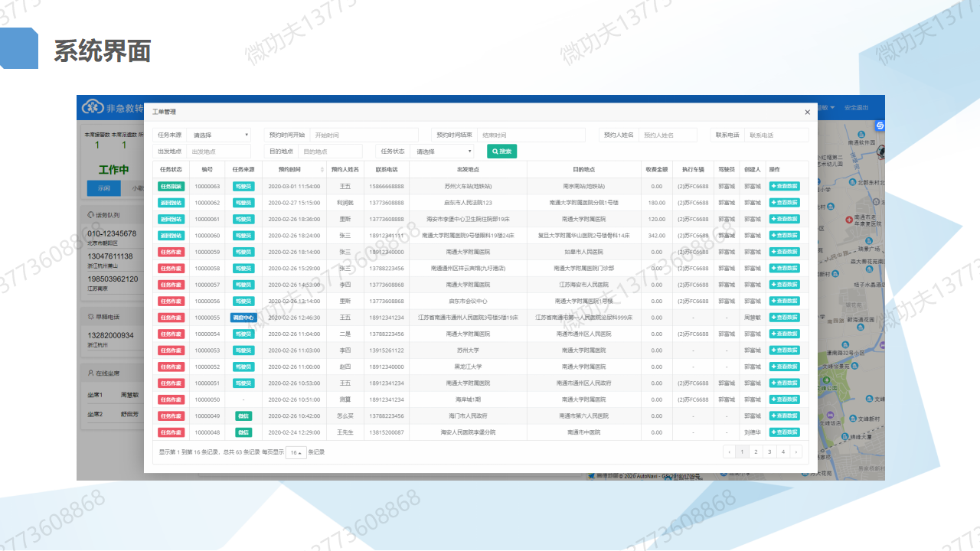Screen dimensions: 980x551
Task: Close the 工单管理 dialog with X
Action: (807, 112)
